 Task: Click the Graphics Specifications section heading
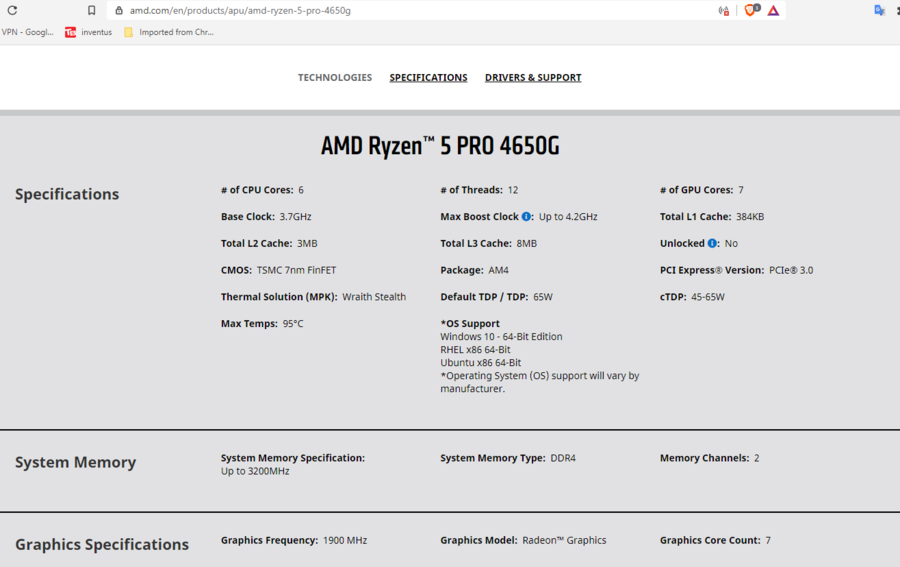point(102,544)
